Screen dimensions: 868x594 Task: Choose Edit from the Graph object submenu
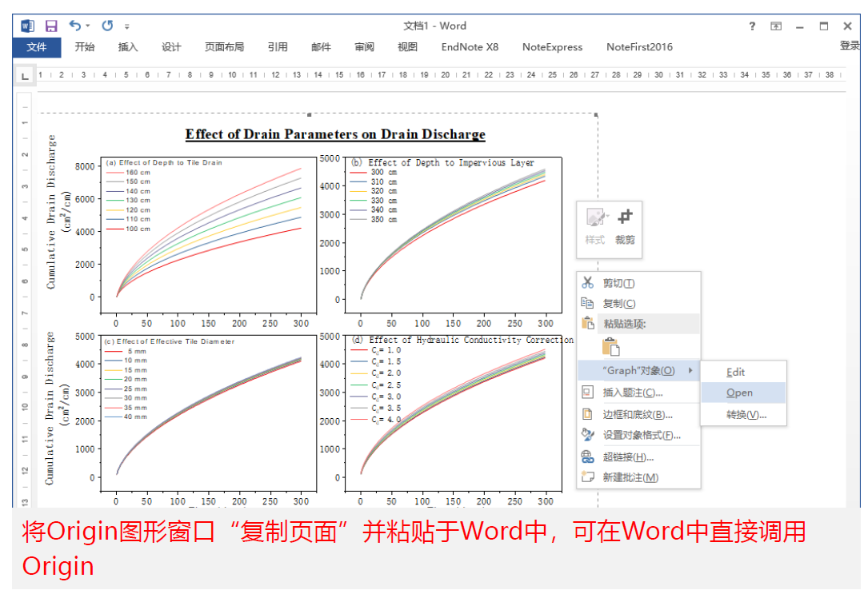(x=735, y=372)
